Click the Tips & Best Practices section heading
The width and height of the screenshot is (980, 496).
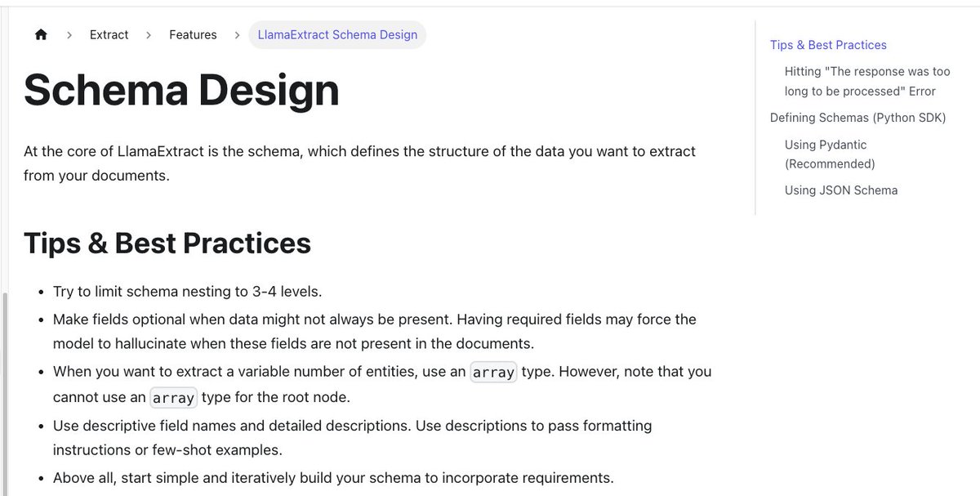click(x=167, y=243)
